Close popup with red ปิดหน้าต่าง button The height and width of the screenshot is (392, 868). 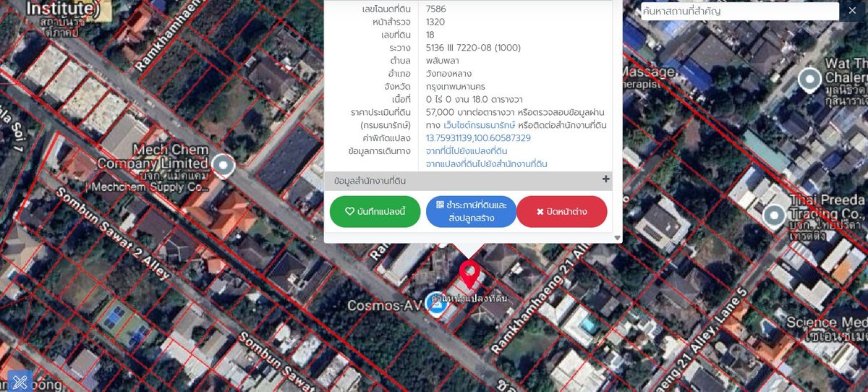(x=561, y=211)
